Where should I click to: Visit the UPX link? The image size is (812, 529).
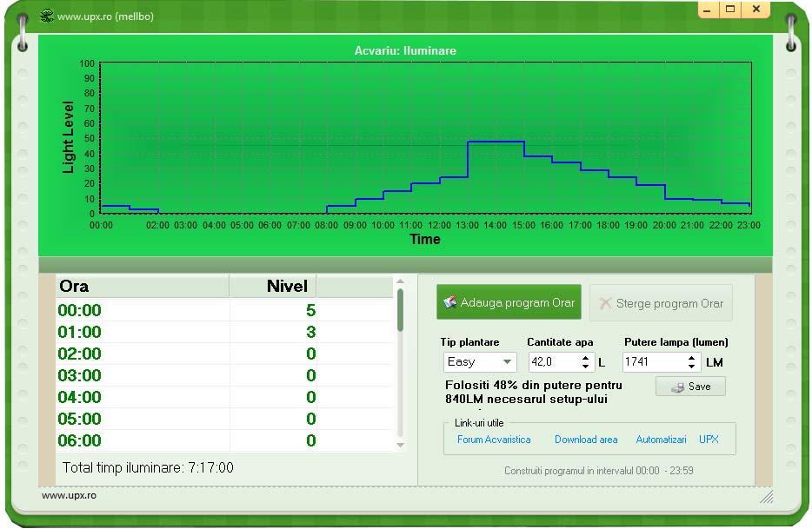pos(709,440)
